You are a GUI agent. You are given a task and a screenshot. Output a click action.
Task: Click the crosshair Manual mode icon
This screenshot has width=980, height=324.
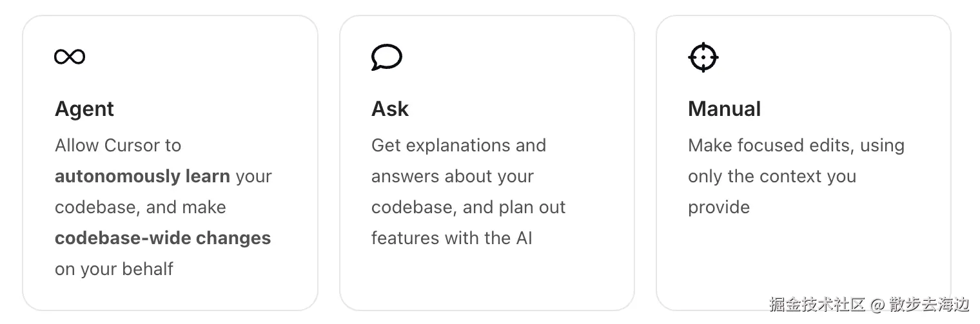pos(703,57)
